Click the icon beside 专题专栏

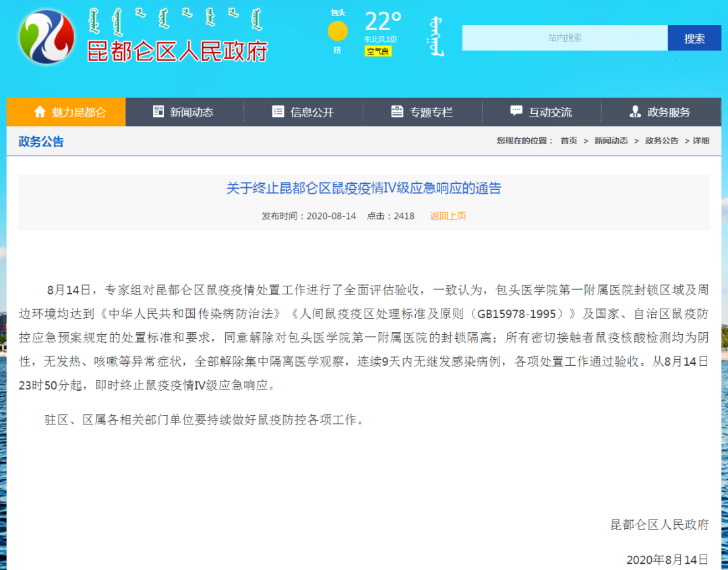397,112
